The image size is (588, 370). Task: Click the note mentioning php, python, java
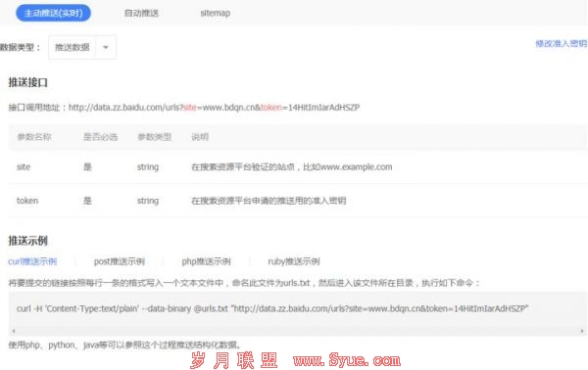(124, 345)
